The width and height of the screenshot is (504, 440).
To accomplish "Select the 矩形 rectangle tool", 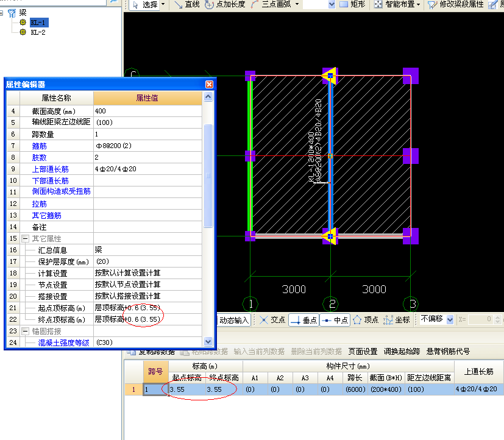I will coord(353,4).
